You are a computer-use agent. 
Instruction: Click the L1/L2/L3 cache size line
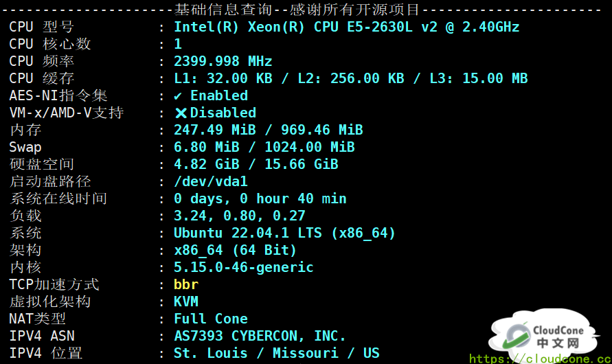pyautogui.click(x=350, y=79)
